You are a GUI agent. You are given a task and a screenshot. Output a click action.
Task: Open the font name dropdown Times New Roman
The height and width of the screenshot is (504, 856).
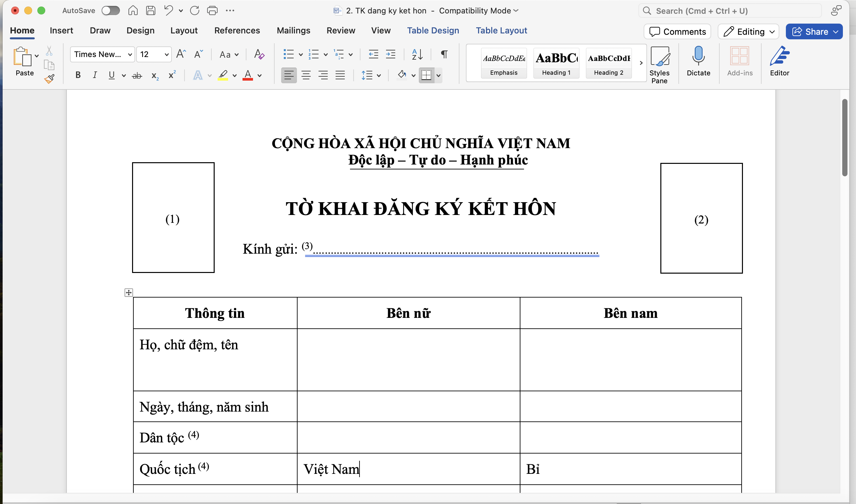click(130, 54)
